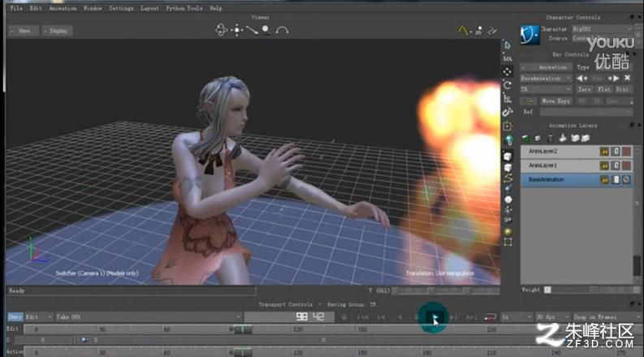Screen dimensions: 644x357
Task: Click the square frame icon at toolbar bottom
Action: click(x=508, y=242)
